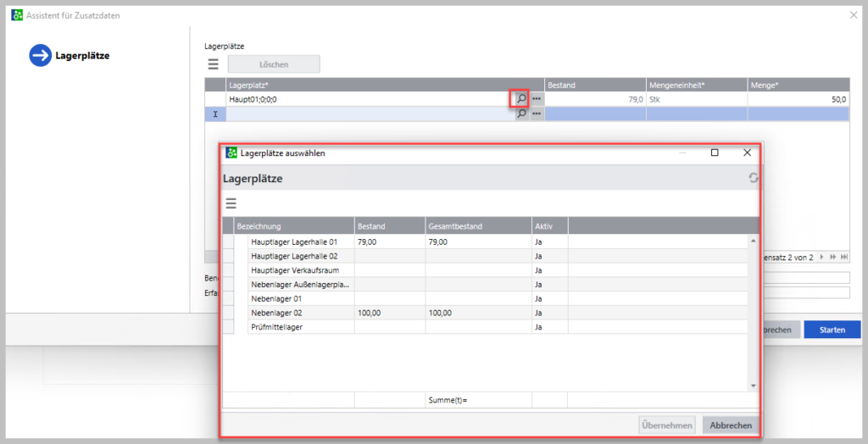Click the magnifier icon in the empty second row
Screen dimensions: 868x444
(x=520, y=114)
